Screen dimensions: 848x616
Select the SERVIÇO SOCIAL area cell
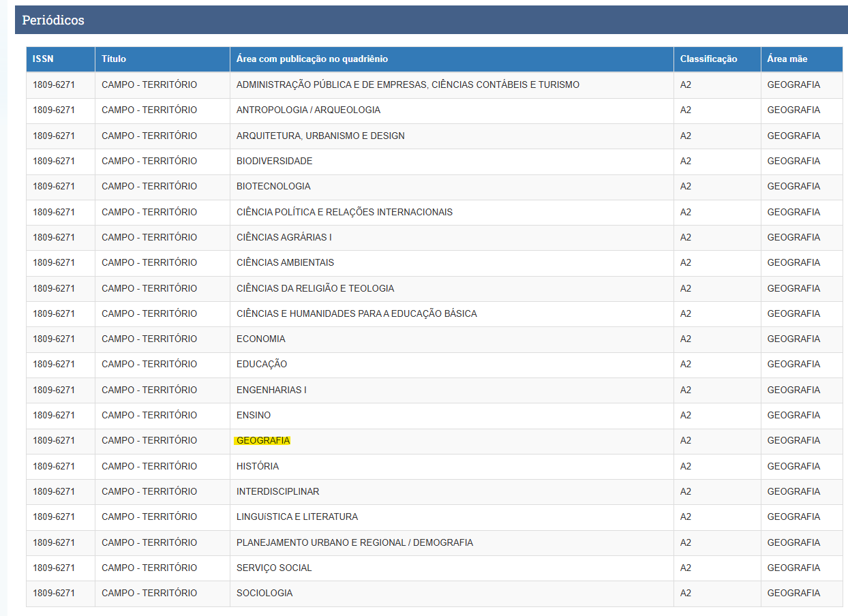[274, 568]
